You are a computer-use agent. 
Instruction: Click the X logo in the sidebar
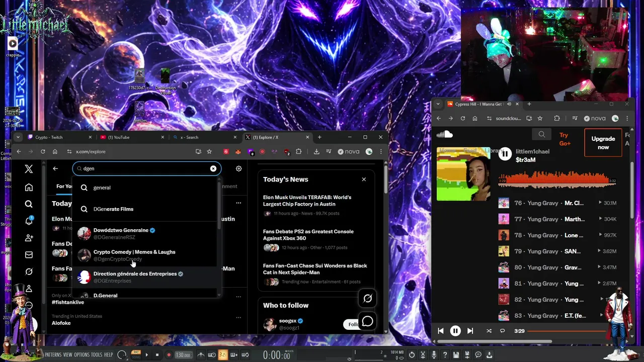tap(29, 169)
